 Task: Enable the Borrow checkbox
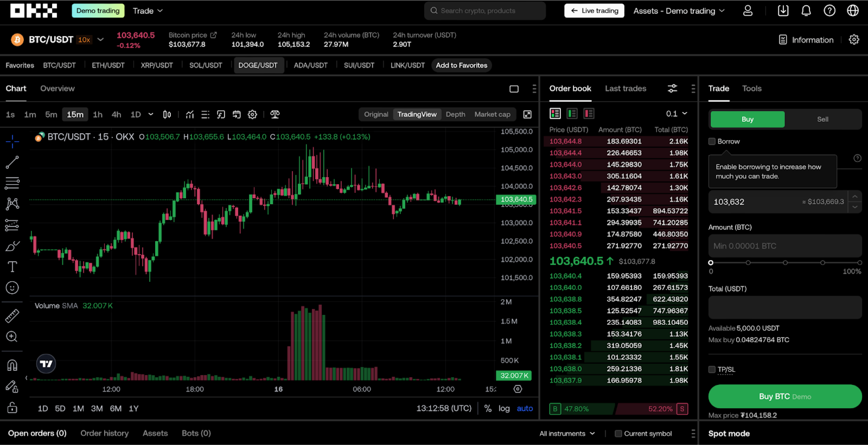(x=712, y=141)
